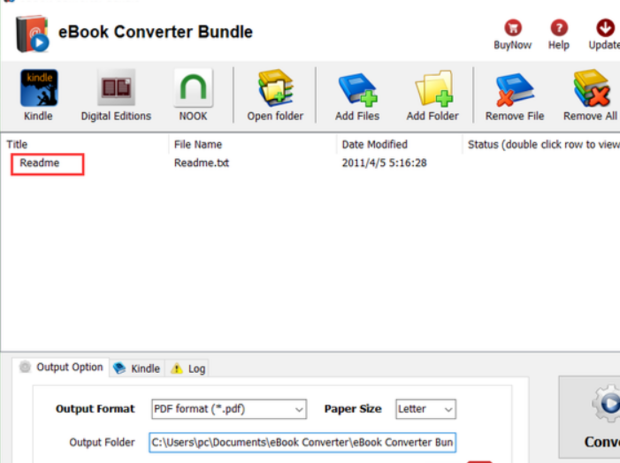Select the NOOK import icon
Screen dimensions: 620x463
[193, 87]
